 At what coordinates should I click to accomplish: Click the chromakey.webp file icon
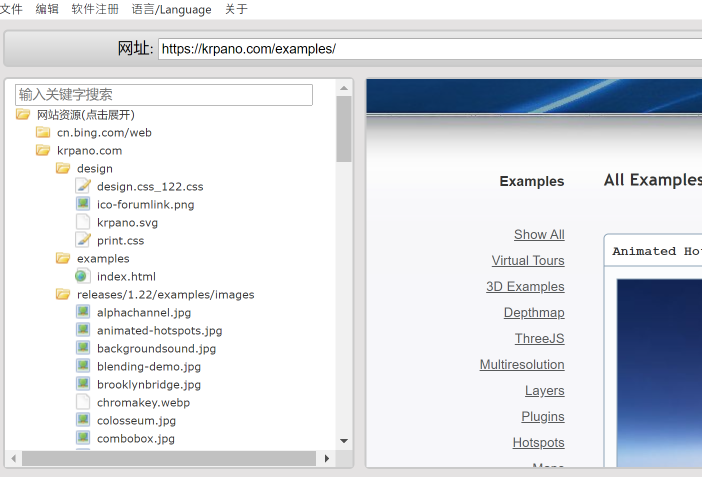84,402
